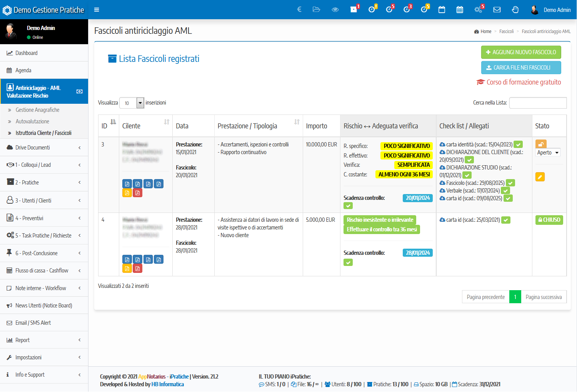Expand the Drive Documenti sidebar menu
The image size is (577, 392).
[44, 148]
